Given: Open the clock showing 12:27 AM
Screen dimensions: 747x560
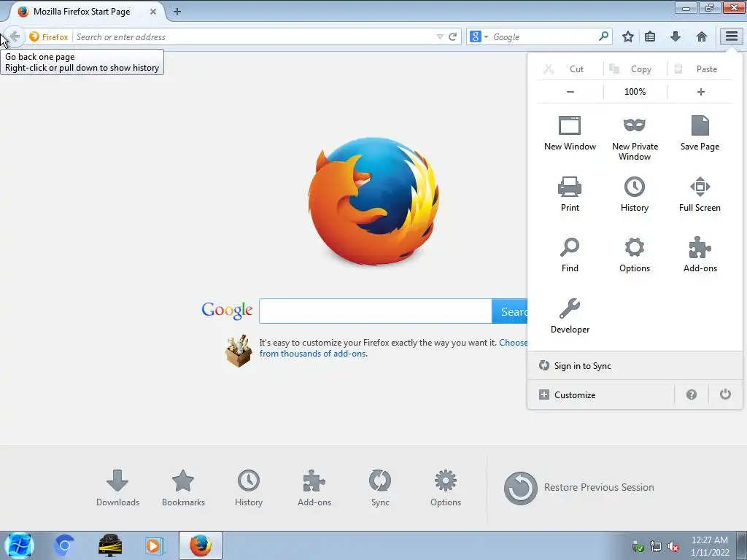Looking at the screenshot, I should pyautogui.click(x=710, y=546).
